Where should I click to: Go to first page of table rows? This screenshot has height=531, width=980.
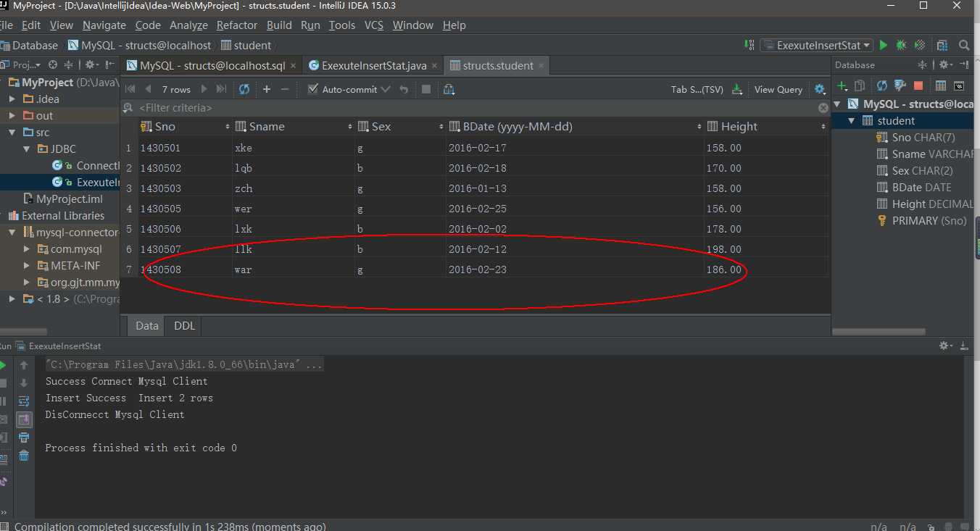point(130,89)
